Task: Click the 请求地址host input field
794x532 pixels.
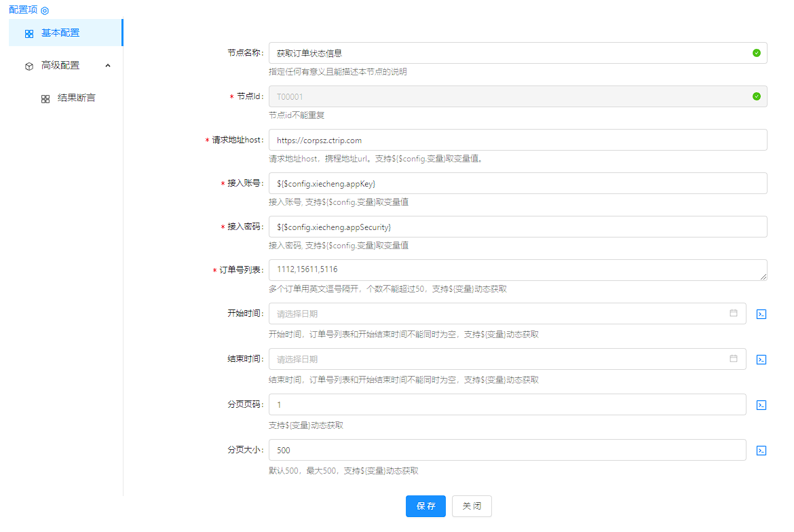Action: click(517, 140)
